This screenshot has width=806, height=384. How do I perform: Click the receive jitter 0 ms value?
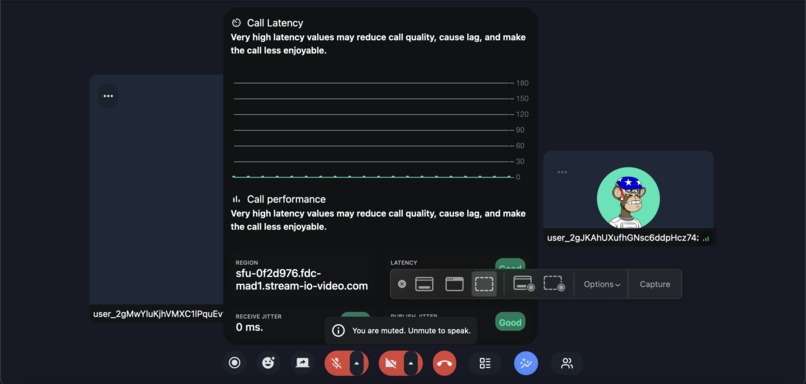(x=249, y=327)
